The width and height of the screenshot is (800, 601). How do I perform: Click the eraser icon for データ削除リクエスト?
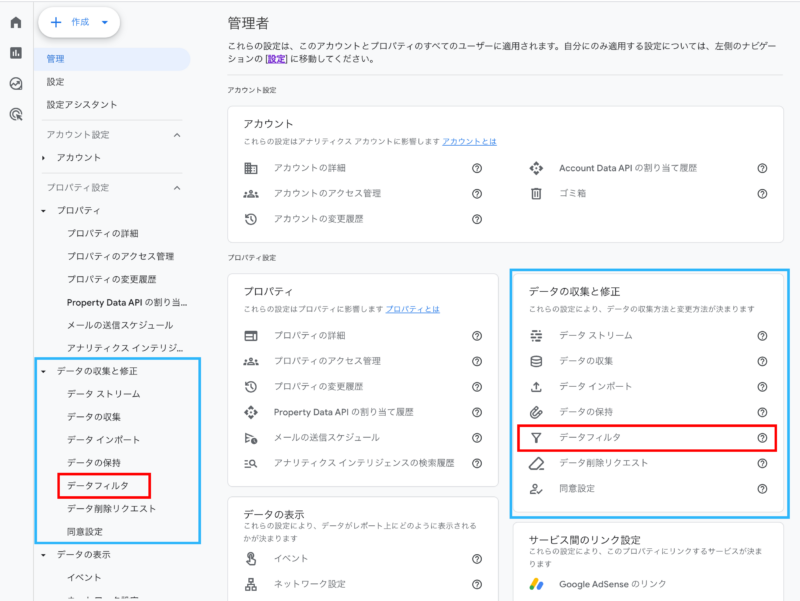coord(536,463)
